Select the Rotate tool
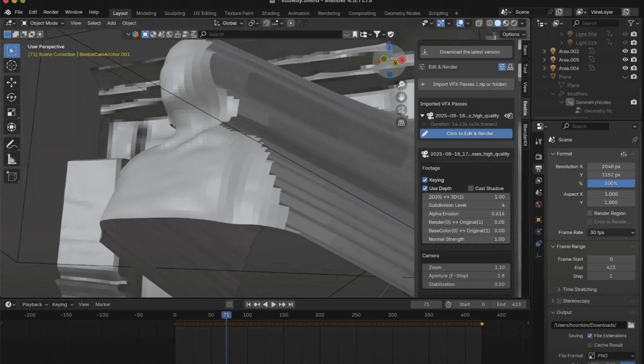The image size is (644, 364). [x=12, y=97]
